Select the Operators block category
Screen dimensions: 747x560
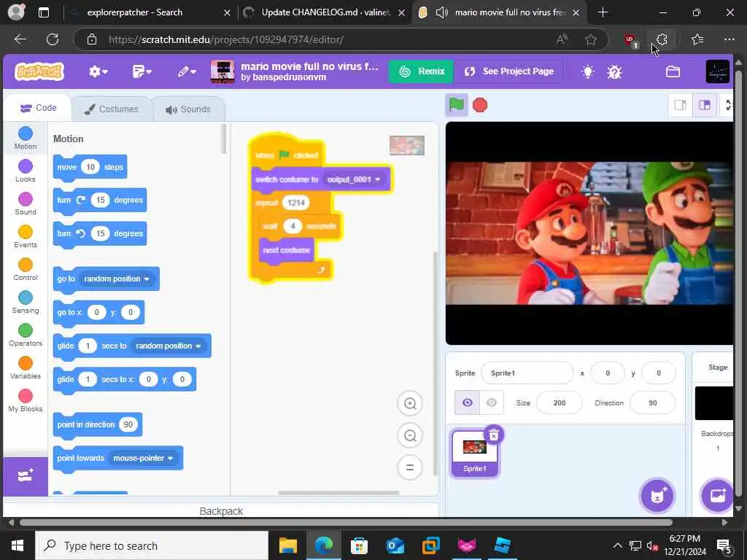point(26,335)
